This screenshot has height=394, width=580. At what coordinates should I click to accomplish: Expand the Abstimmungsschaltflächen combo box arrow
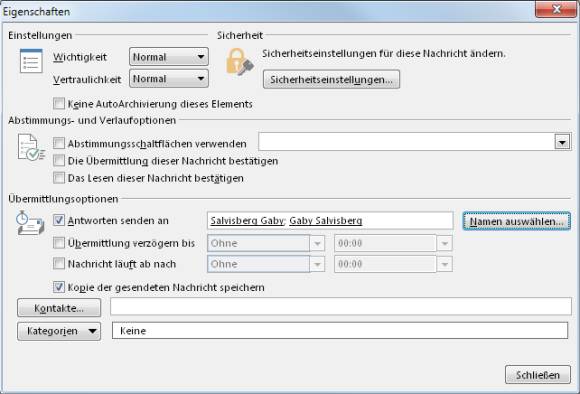562,142
